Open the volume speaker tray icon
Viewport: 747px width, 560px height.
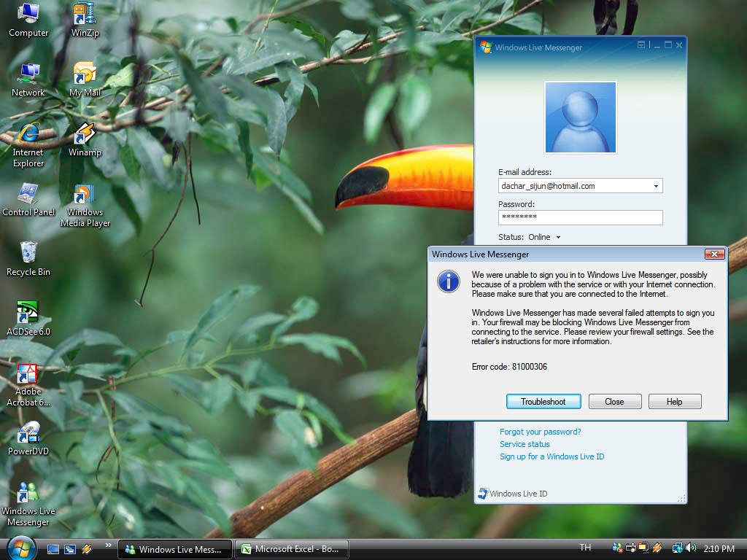(691, 548)
